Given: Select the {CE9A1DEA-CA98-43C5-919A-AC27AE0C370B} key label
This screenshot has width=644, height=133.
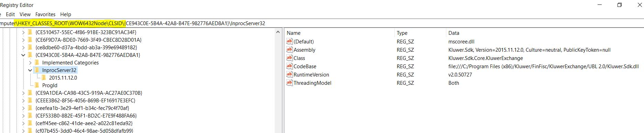Looking at the screenshot, I should (x=89, y=93).
